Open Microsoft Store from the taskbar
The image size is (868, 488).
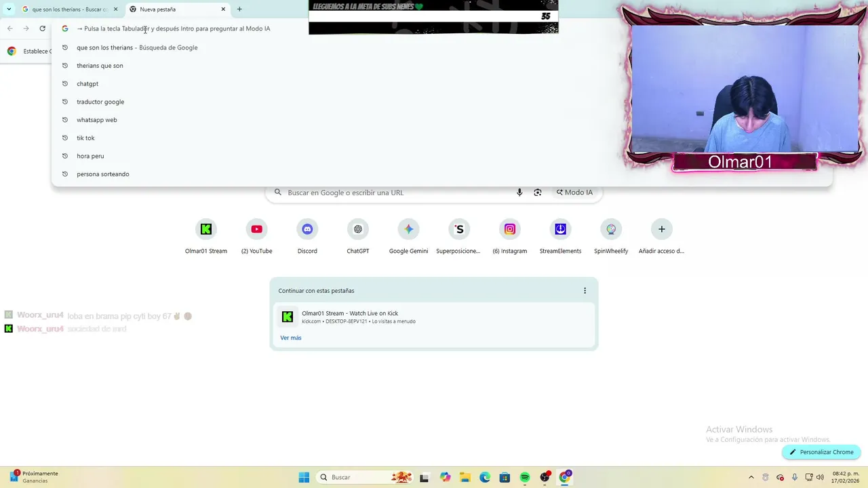(x=505, y=477)
